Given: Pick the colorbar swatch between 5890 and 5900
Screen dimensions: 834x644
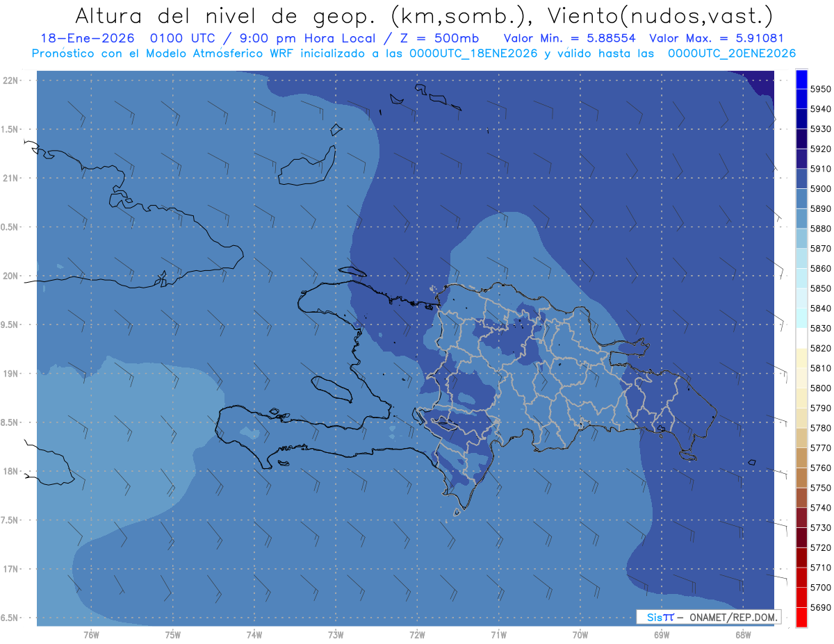Looking at the screenshot, I should [x=801, y=199].
